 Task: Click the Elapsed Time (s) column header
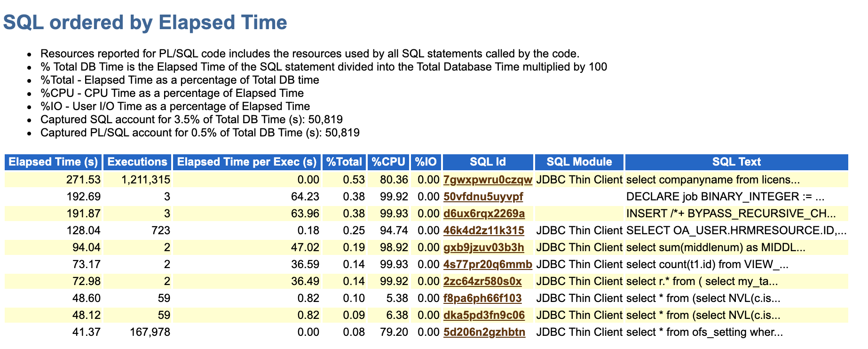pyautogui.click(x=54, y=162)
